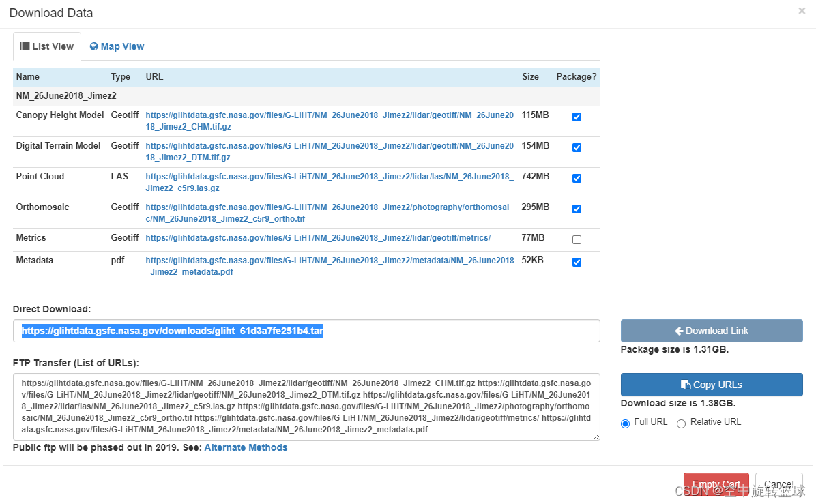This screenshot has height=504, width=816.
Task: Click inside the FTP Transfer URLs textarea
Action: tap(306, 406)
